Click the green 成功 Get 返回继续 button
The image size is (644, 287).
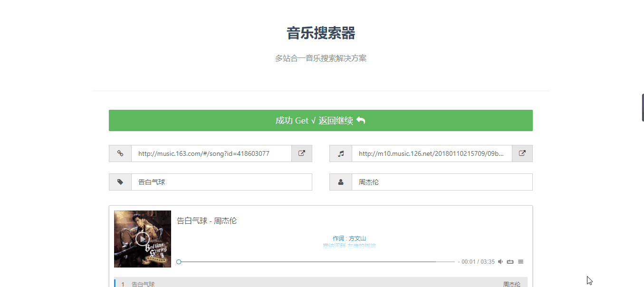coord(320,120)
